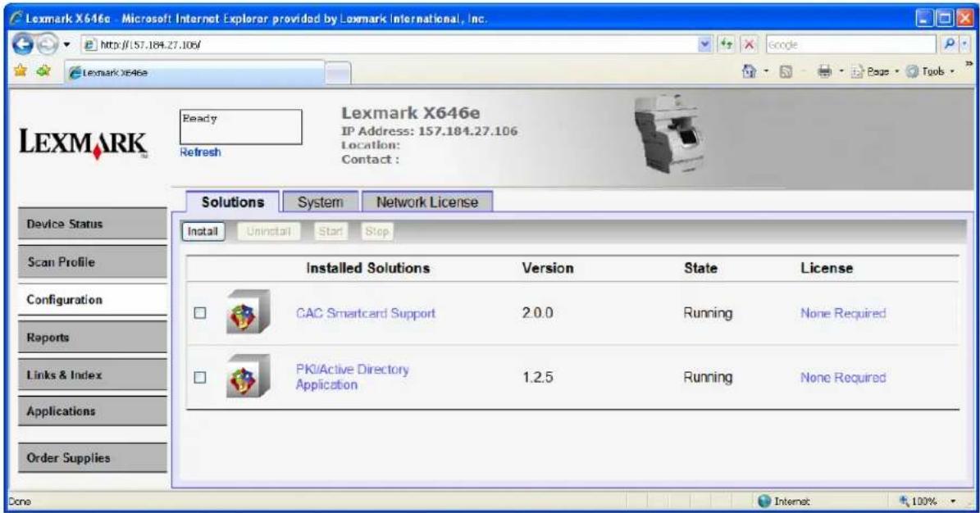Open Order Supplies in the sidebar
This screenshot has height=513, width=980.
[93, 458]
